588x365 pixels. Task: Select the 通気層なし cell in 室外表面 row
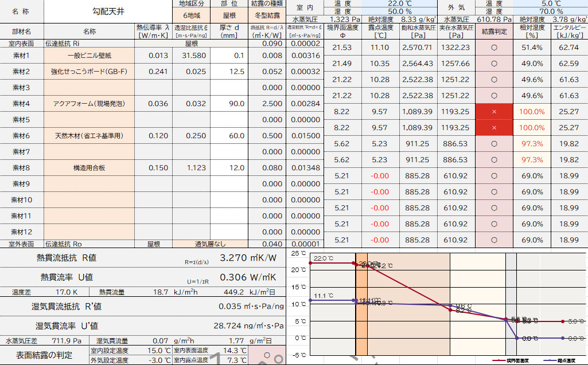point(213,244)
